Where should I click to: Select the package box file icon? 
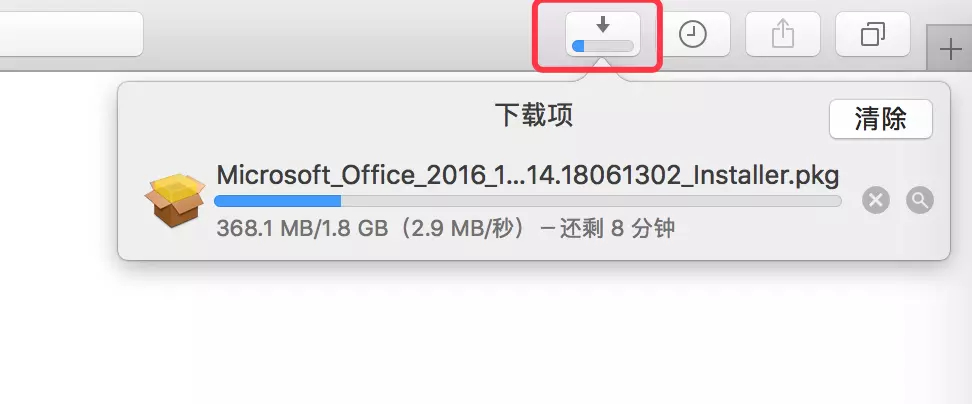point(175,200)
